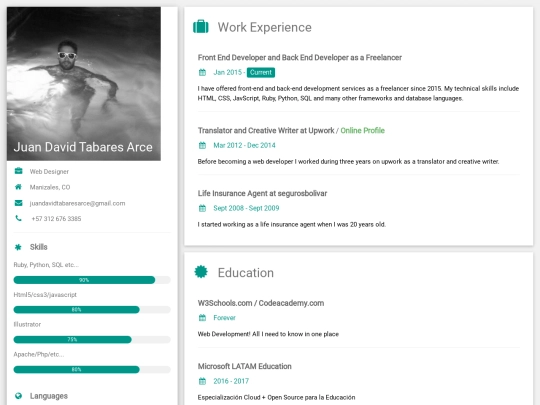Viewport: 540px width, 405px height.
Task: Click the juandavidtabaresarce@gmail.com email address
Action: tap(77, 203)
